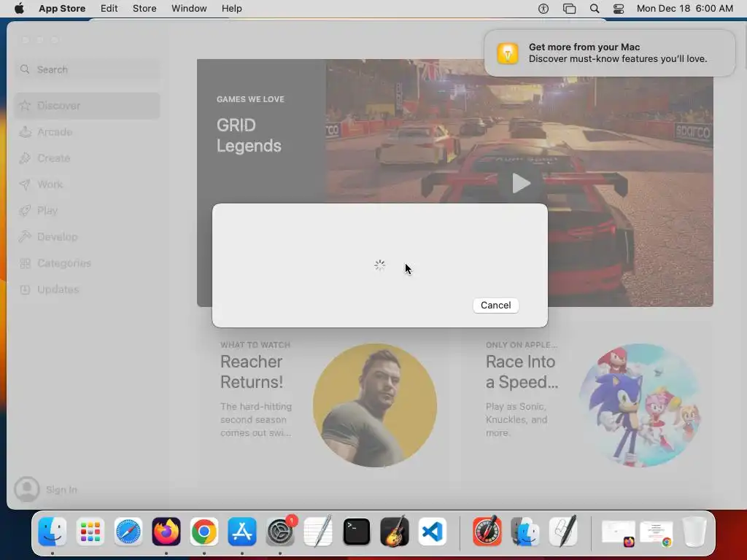
Task: Click Sign In at the sidebar bottom
Action: tap(61, 489)
